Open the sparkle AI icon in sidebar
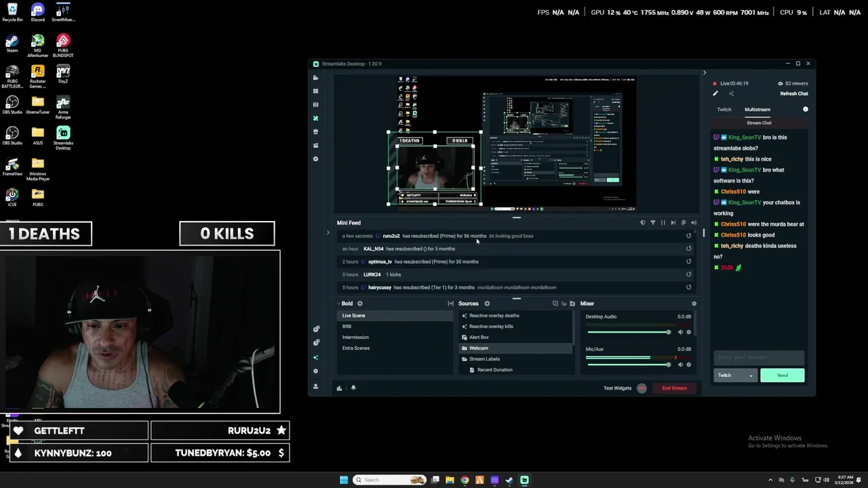The height and width of the screenshot is (488, 868). click(315, 357)
